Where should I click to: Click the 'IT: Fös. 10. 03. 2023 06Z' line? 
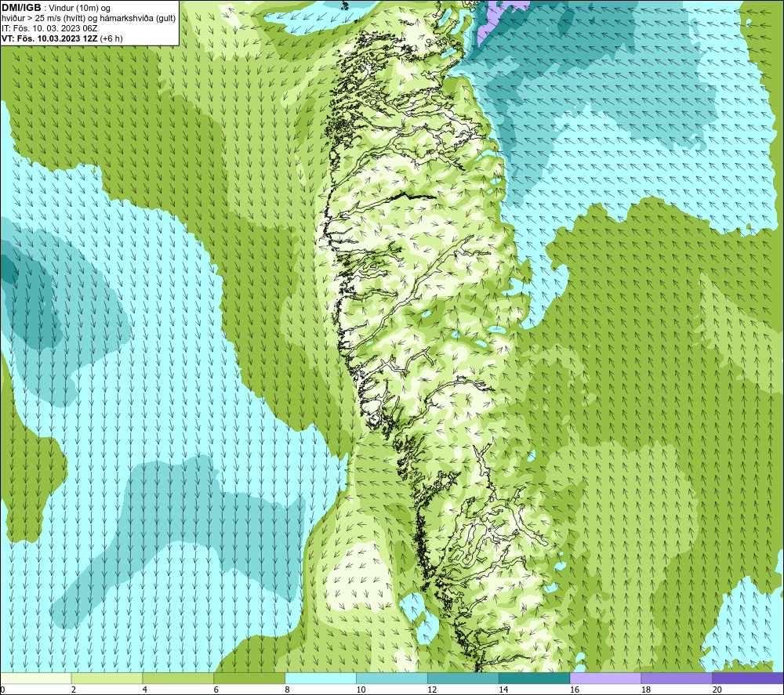(x=49, y=28)
